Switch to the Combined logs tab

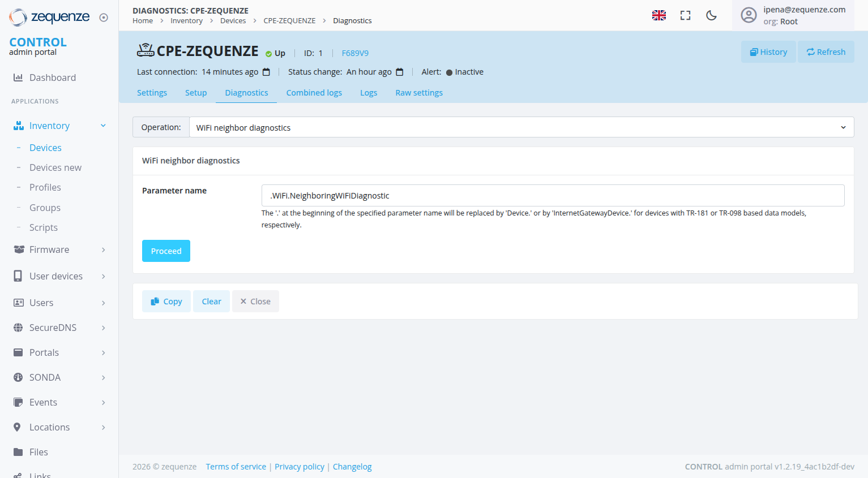click(x=314, y=93)
